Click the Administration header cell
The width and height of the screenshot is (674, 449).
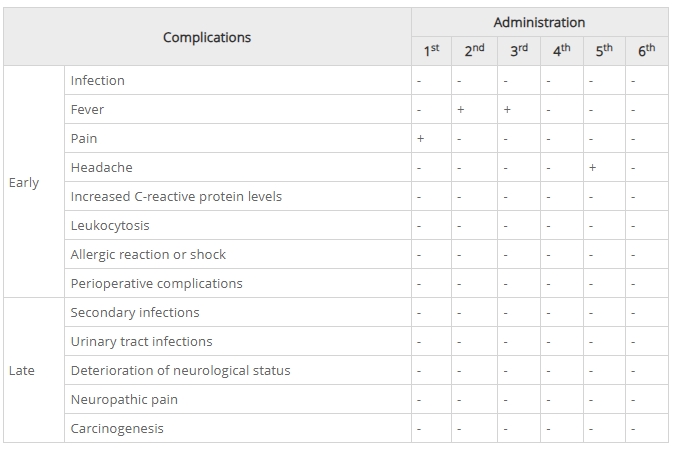click(x=539, y=22)
